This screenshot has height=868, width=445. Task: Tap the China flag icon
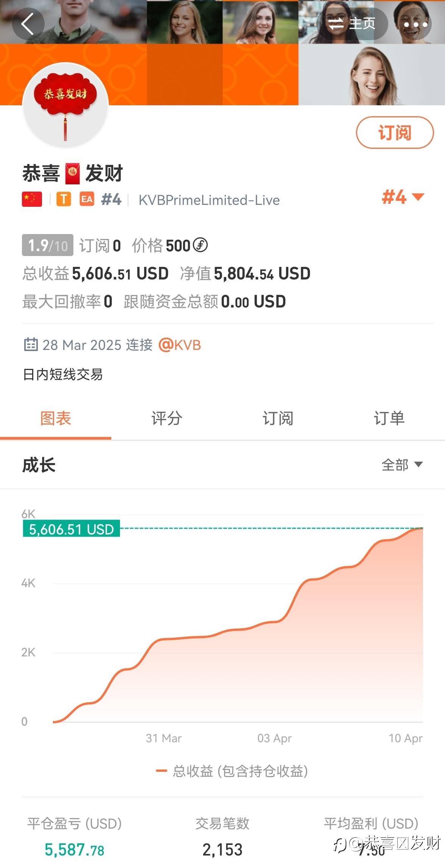tap(32, 199)
